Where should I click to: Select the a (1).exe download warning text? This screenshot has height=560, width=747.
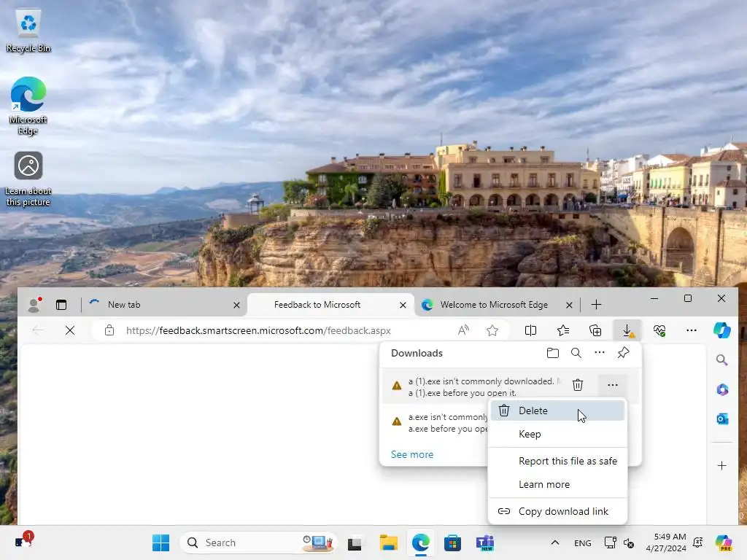(x=485, y=387)
